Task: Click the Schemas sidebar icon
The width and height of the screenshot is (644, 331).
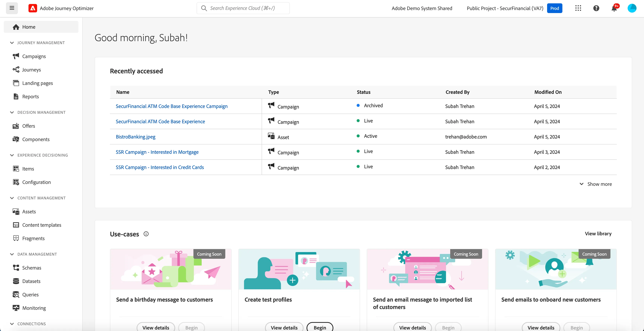Action: pos(16,268)
